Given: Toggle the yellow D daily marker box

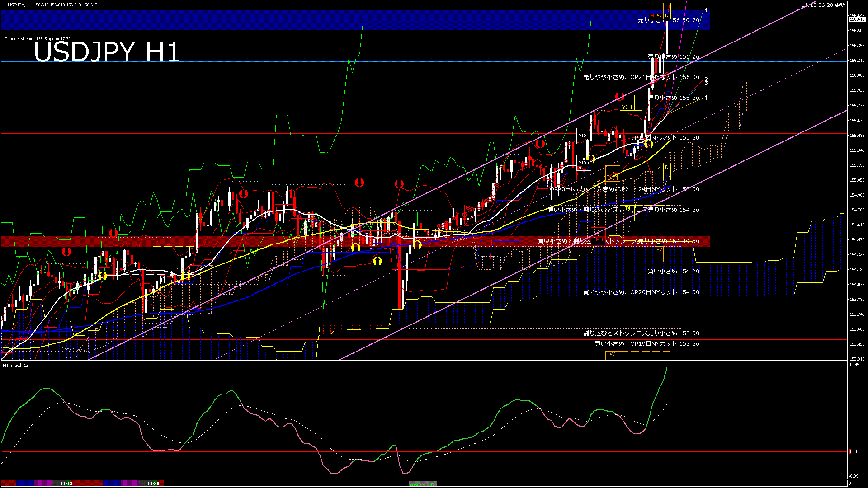Looking at the screenshot, I should (666, 15).
